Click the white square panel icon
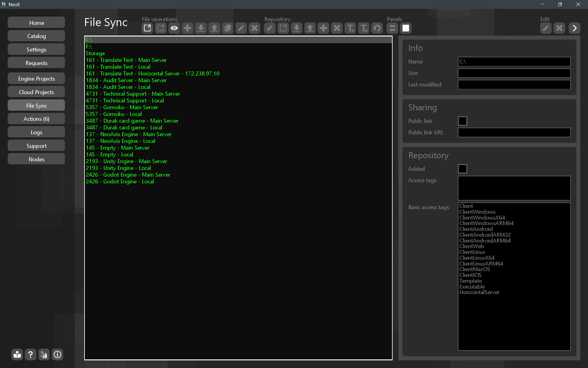Viewport: 588px width, 368px height. tap(405, 28)
